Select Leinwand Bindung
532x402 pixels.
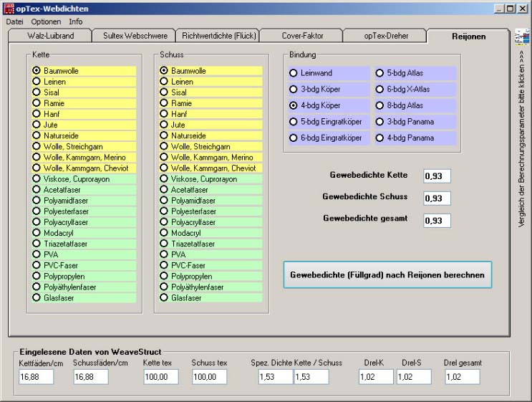[329, 73]
